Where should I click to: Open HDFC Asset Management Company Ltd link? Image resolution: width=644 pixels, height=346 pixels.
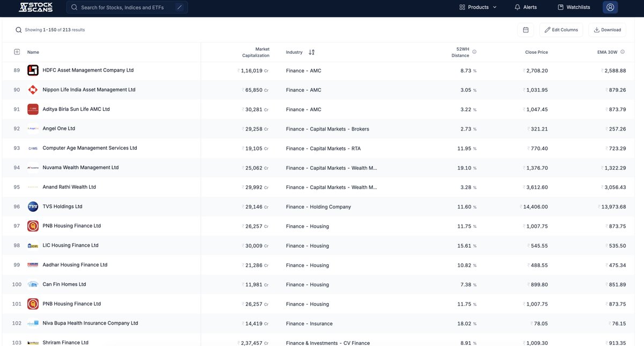[x=88, y=70]
